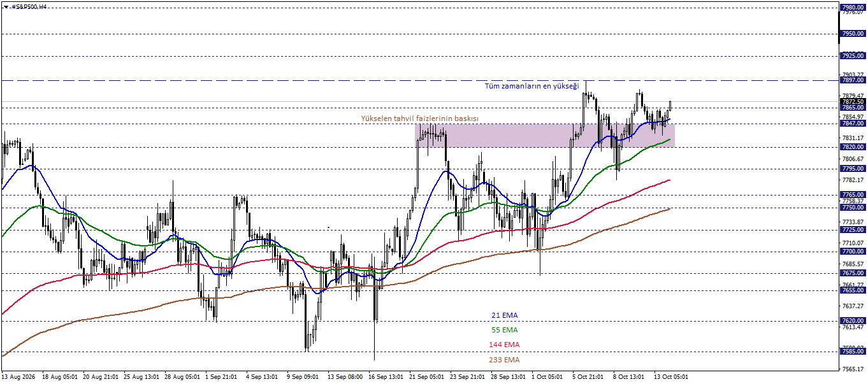Image resolution: width=868 pixels, height=384 pixels.
Task: Click the 7637.27 price scale value
Action: click(x=853, y=306)
